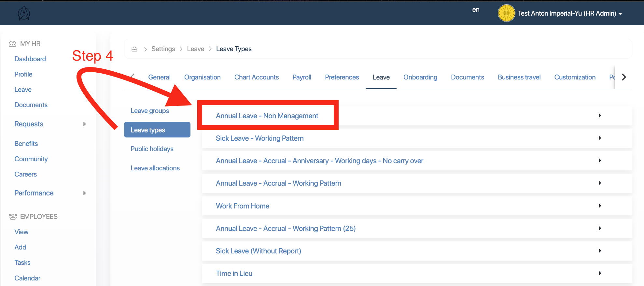Open the Onboarding settings tab
This screenshot has width=644, height=286.
click(x=420, y=77)
